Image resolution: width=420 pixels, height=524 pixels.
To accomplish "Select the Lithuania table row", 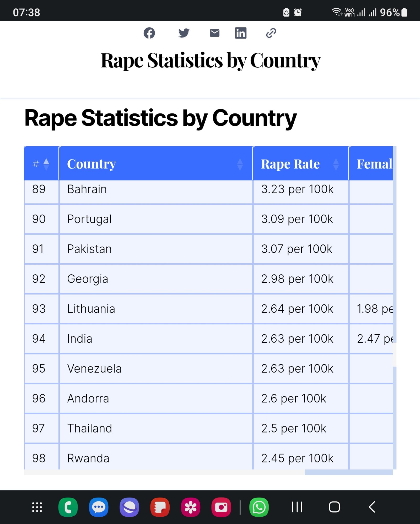I will coord(208,309).
